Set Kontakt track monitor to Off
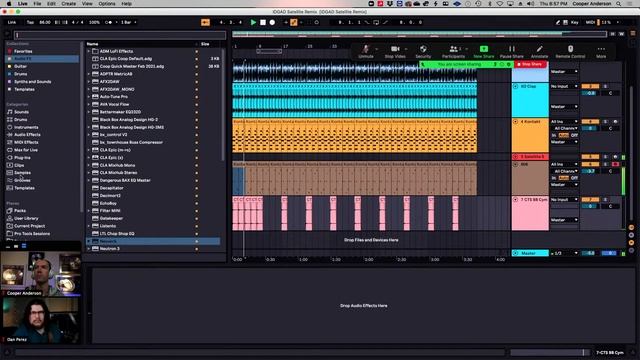Image resolution: width=640 pixels, height=360 pixels. (x=574, y=135)
